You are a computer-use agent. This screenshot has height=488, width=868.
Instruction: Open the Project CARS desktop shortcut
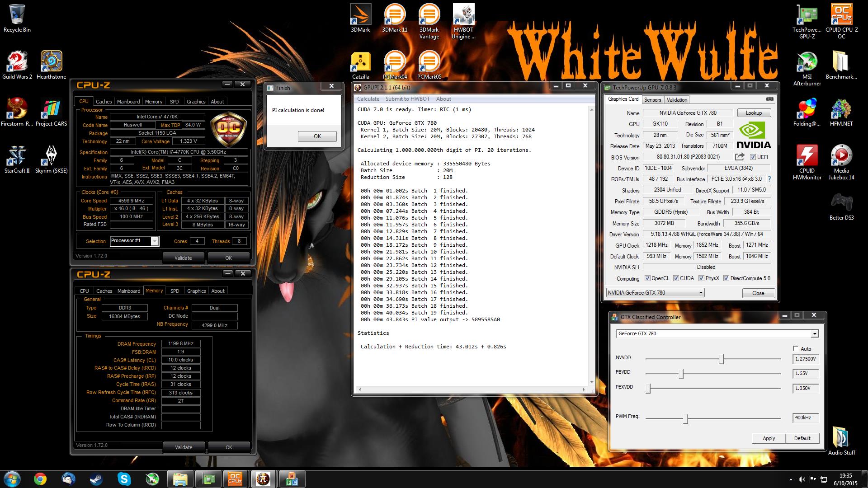click(x=52, y=112)
